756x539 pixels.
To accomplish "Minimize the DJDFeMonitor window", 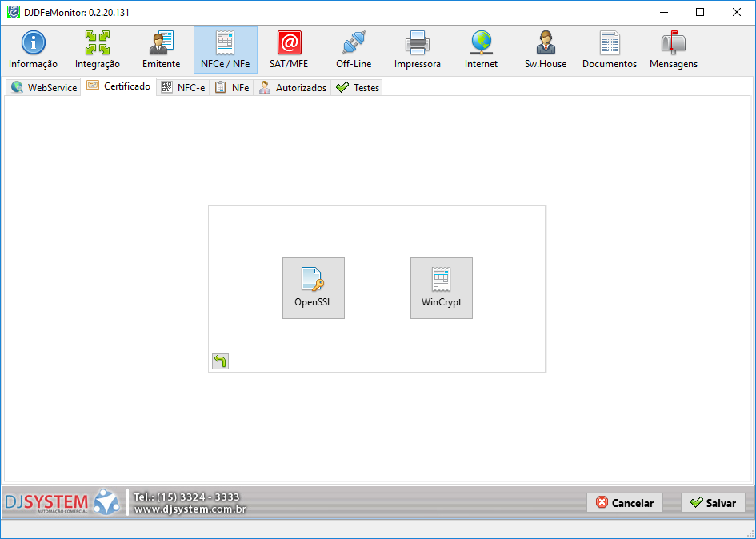I will pyautogui.click(x=664, y=12).
